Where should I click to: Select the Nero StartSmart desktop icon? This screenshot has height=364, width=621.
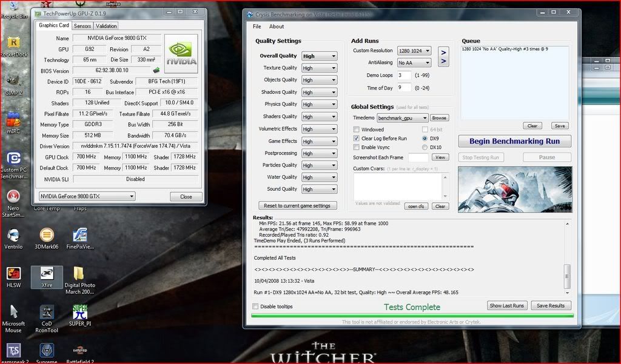coord(13,203)
